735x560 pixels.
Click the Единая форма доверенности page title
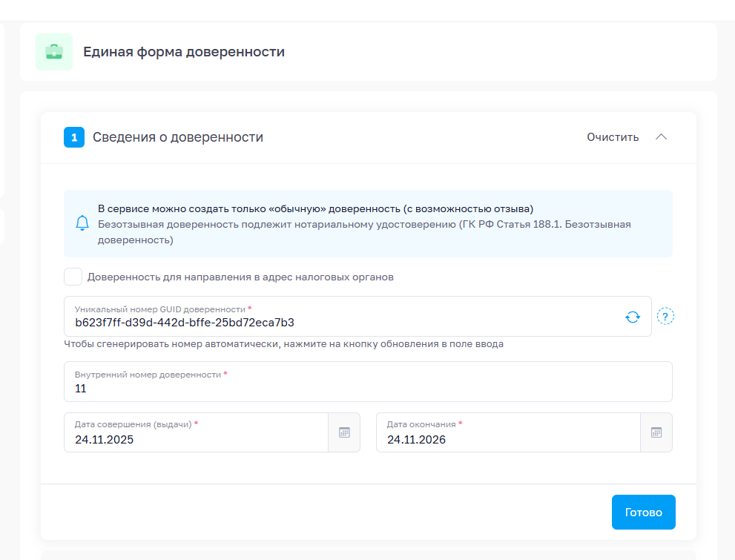pos(184,52)
